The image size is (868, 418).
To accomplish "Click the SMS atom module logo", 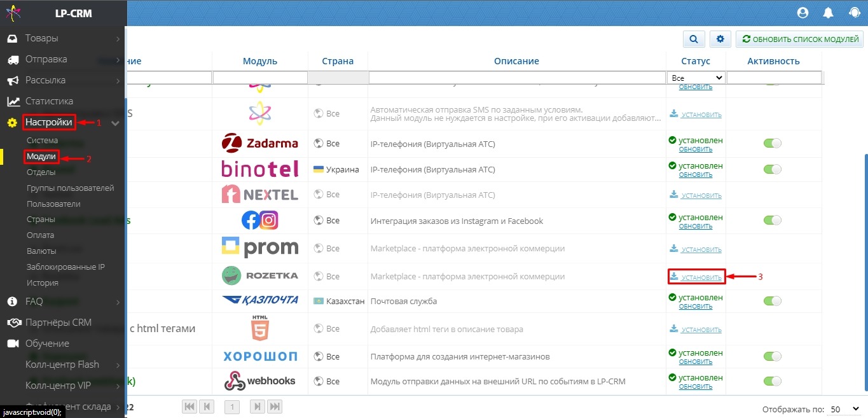I will (259, 113).
